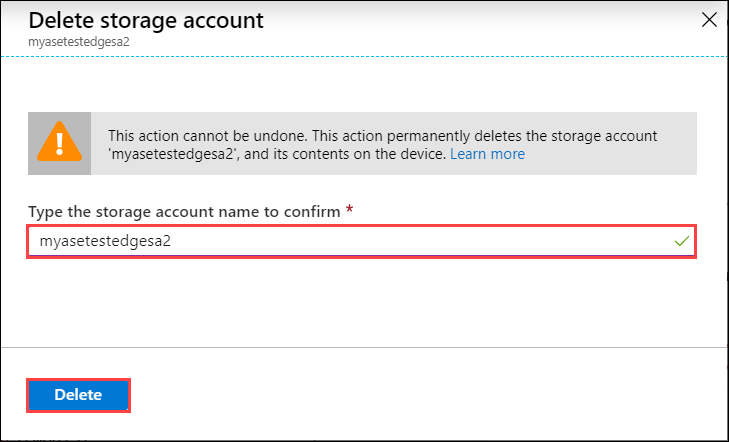
Task: Select the myasetestedgesa2 subtitle under the title
Action: point(66,41)
